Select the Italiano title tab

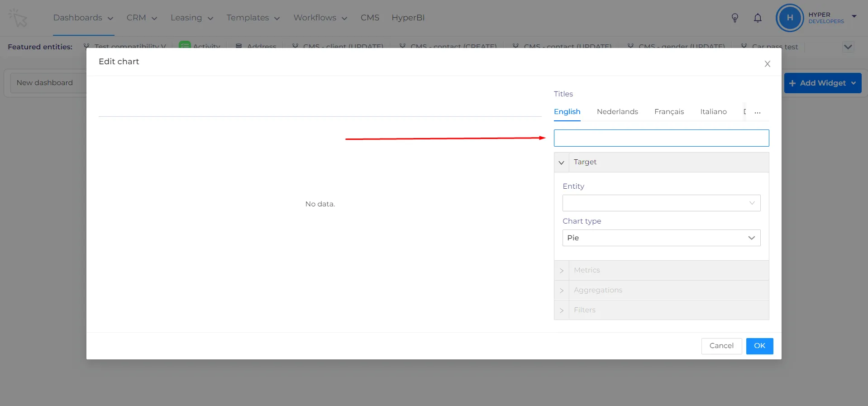coord(713,112)
